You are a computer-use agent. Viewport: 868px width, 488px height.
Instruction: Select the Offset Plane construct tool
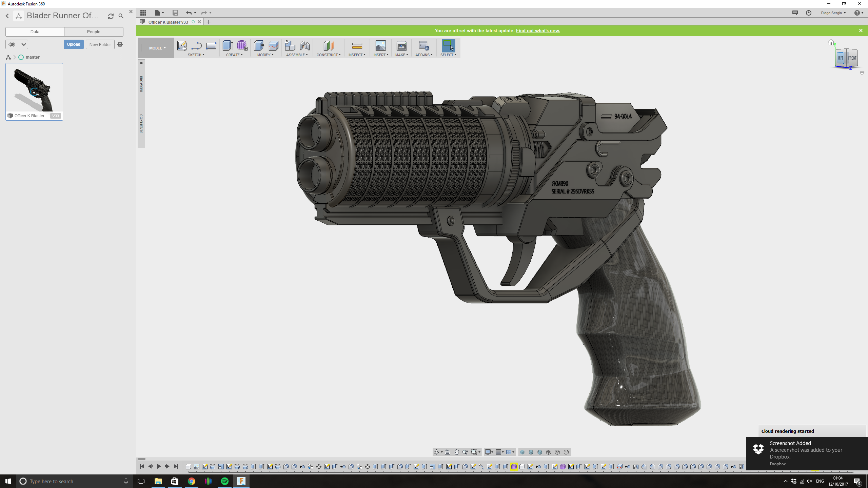tap(329, 45)
